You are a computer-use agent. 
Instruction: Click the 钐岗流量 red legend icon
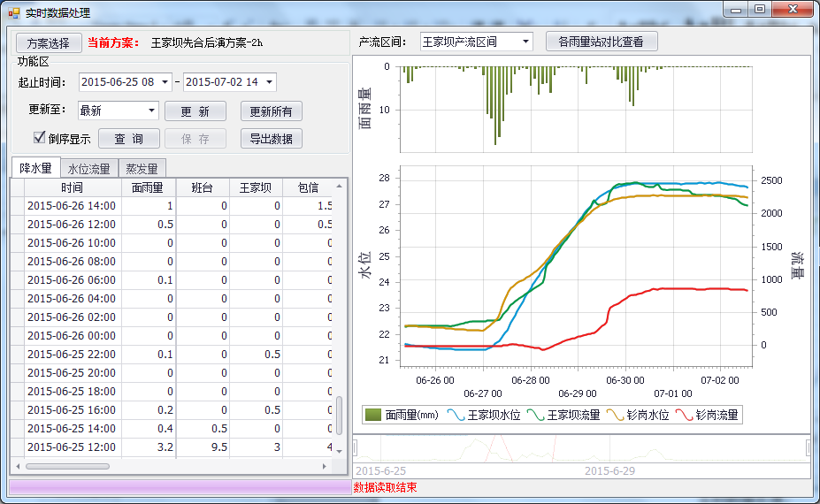click(x=684, y=415)
